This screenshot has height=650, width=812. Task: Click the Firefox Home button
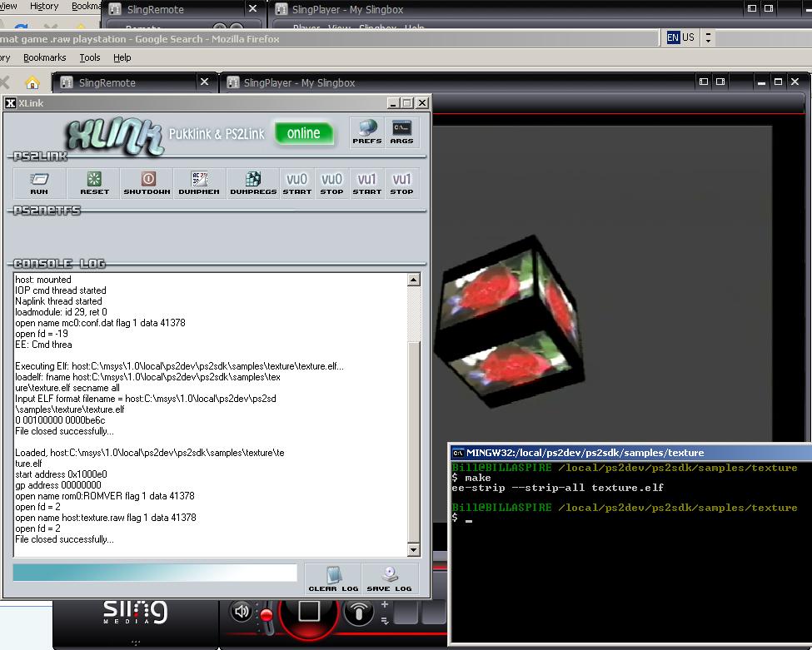32,82
